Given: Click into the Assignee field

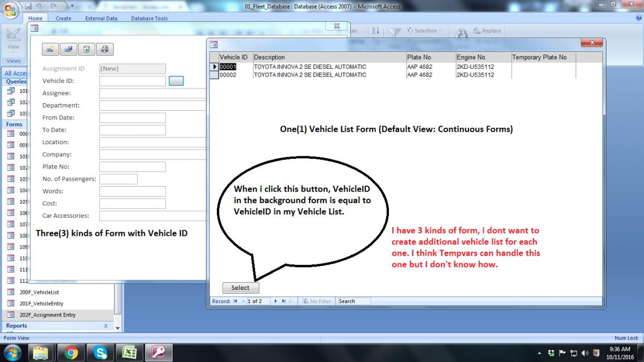Looking at the screenshot, I should coord(153,93).
